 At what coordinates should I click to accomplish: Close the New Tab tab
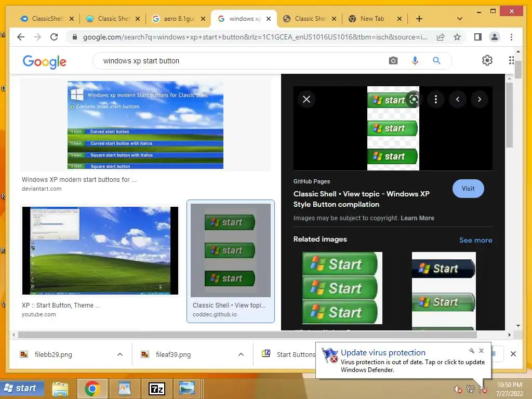(400, 19)
